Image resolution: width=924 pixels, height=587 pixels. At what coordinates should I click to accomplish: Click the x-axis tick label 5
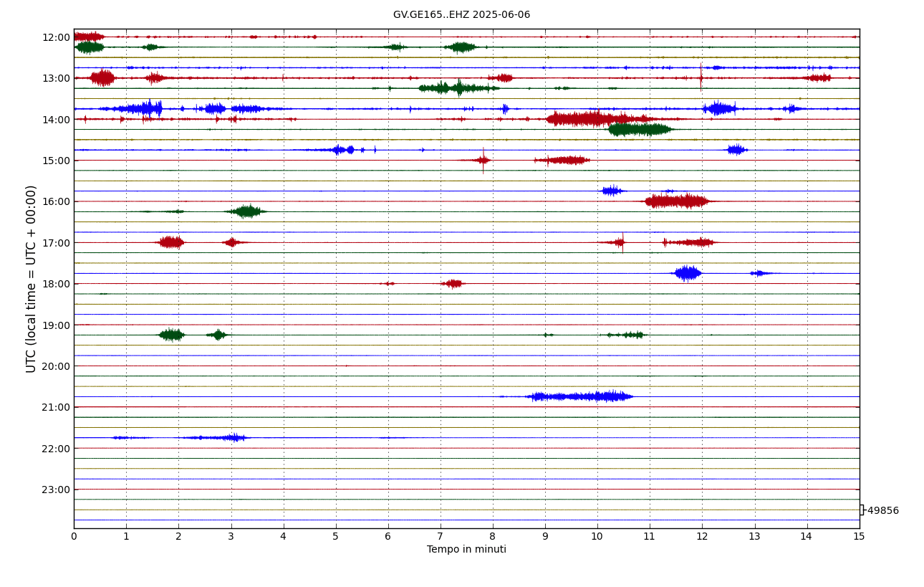point(335,537)
